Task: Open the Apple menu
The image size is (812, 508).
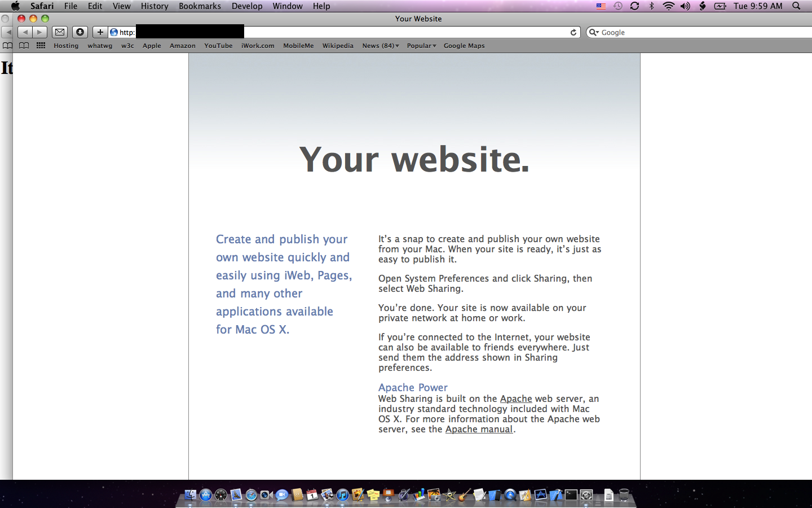Action: pos(15,6)
